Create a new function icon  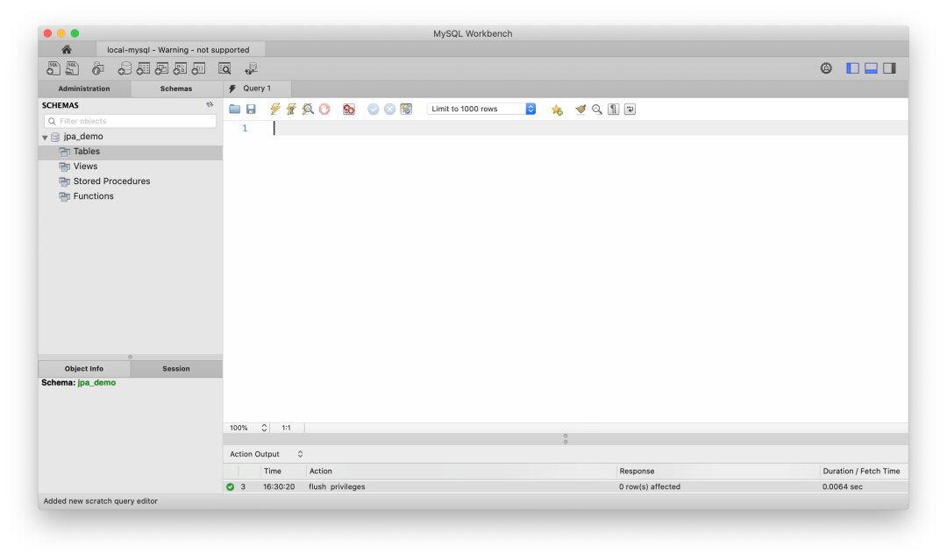(198, 68)
